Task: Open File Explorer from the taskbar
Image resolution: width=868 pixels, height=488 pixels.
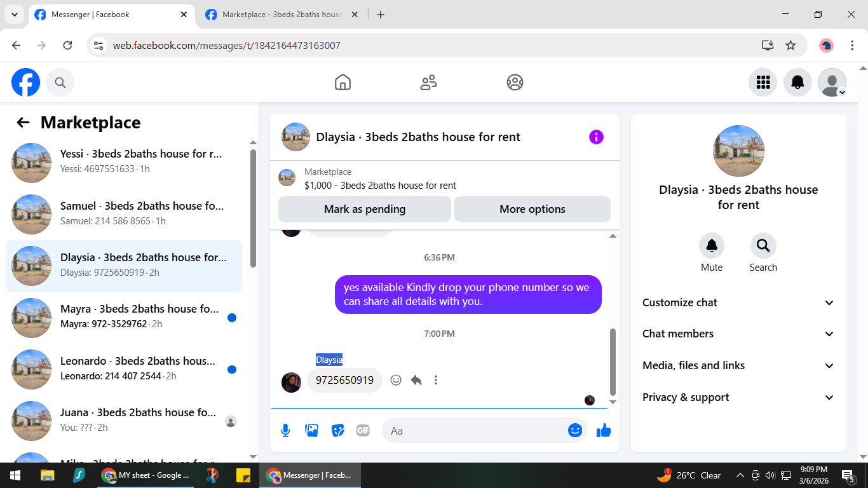Action: point(48,475)
